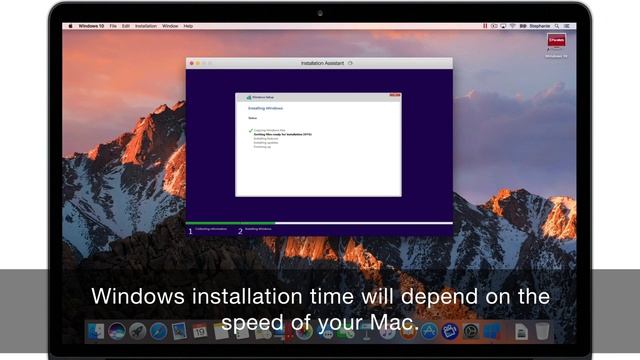Viewport: 640px width, 360px height.
Task: Open Spotlight search magnifier
Action: click(557, 26)
